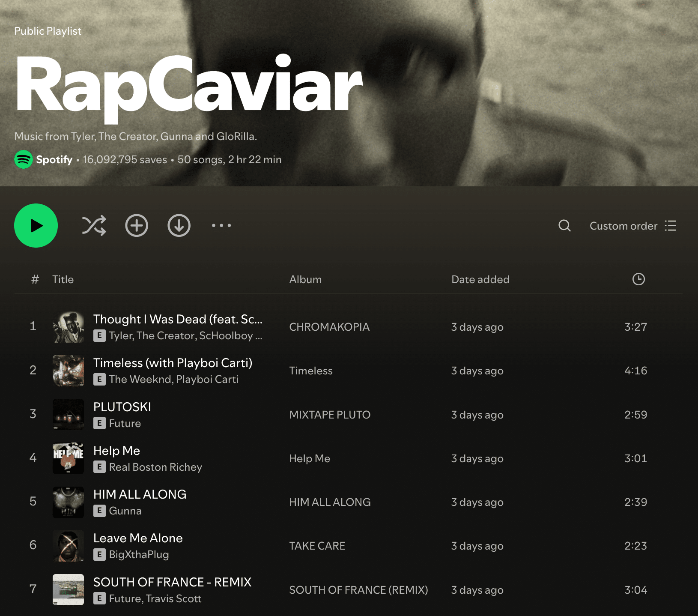The width and height of the screenshot is (698, 616).
Task: Select track PLUTOSKI
Action: point(122,407)
